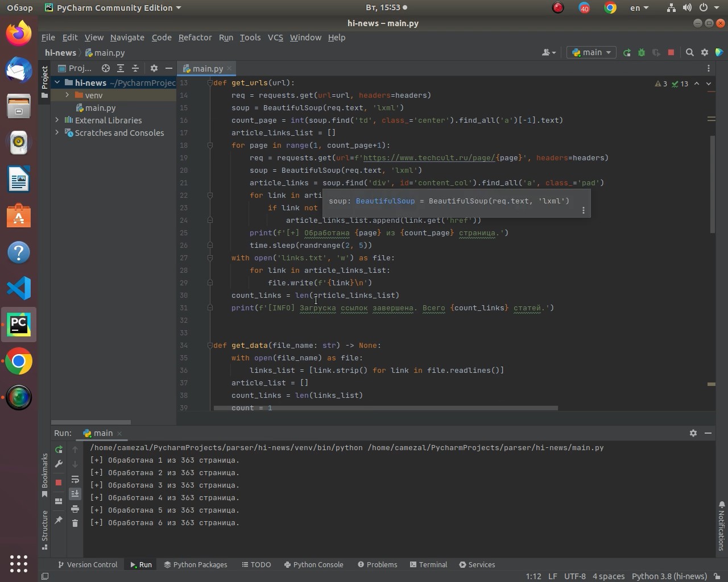Click the Debug bug icon in toolbar
The image size is (728, 582).
tap(642, 52)
